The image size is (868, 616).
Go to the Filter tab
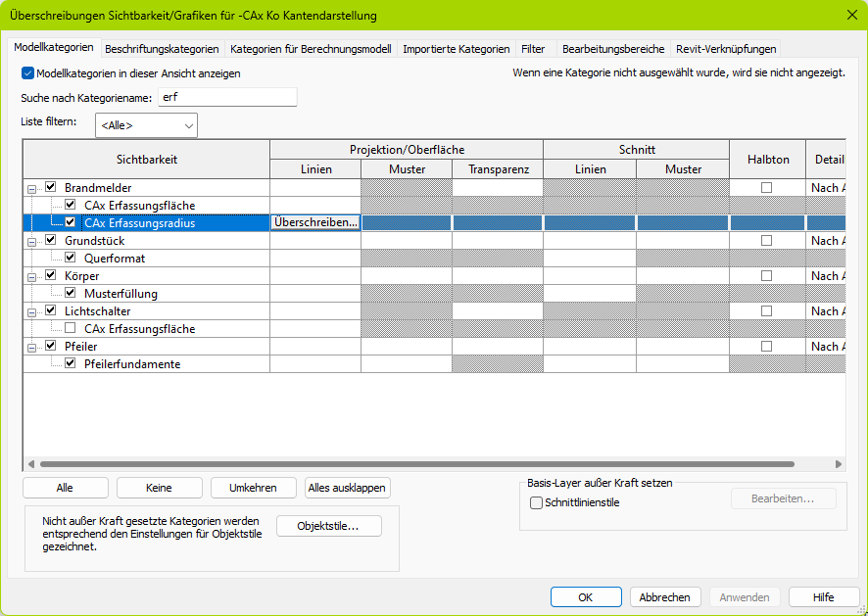(533, 49)
